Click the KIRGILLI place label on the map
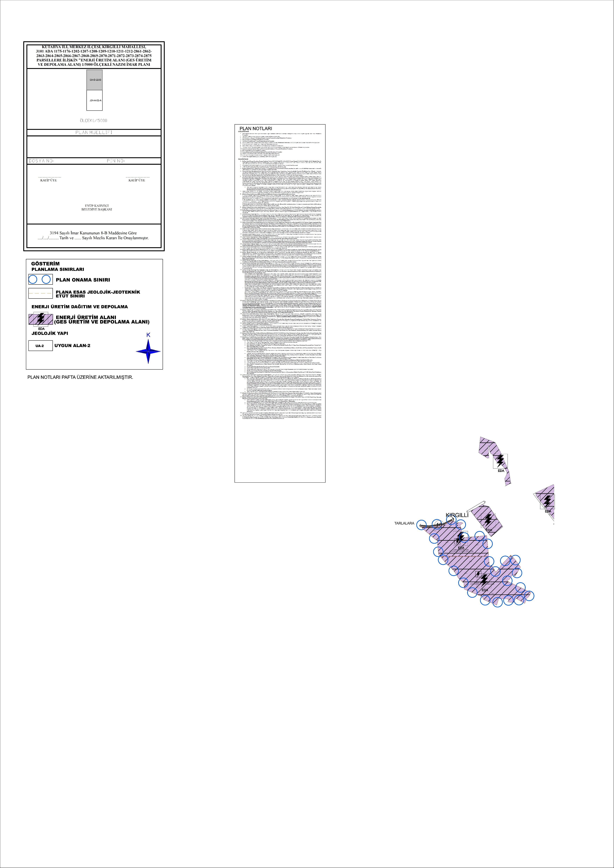Viewport: 614px width, 868px height. coord(457,515)
